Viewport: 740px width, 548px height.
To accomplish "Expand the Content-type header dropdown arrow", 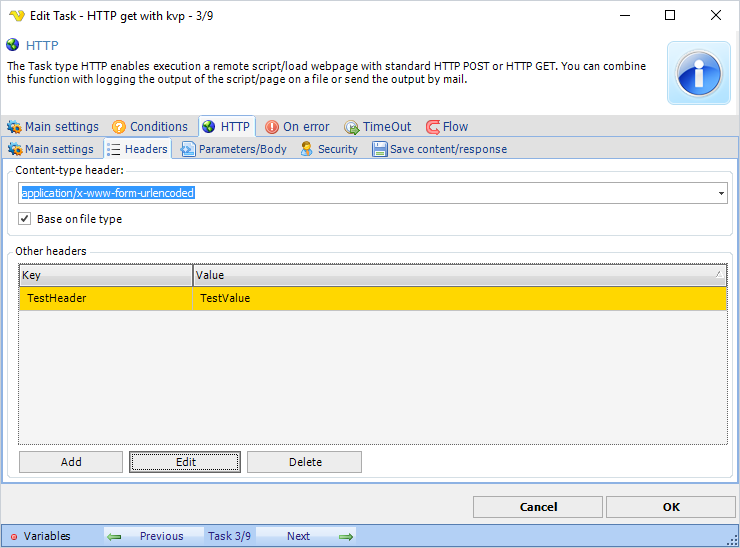I will pos(721,194).
